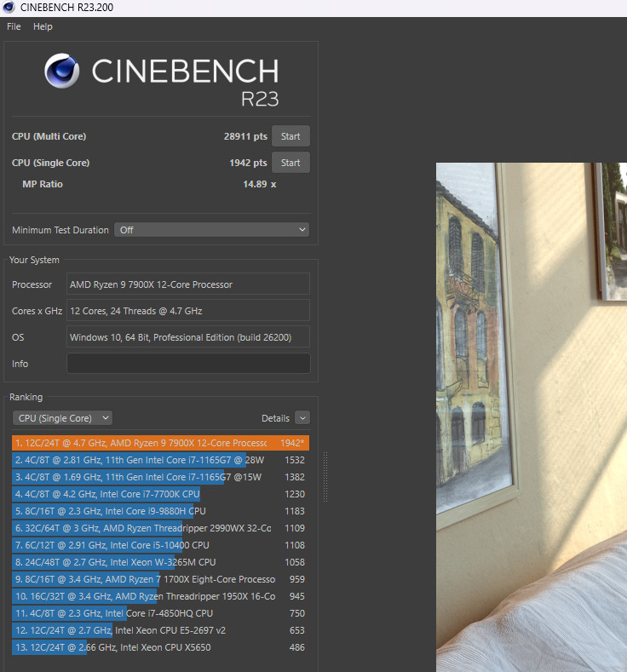627x672 pixels.
Task: Click the Processor name field
Action: tap(188, 284)
